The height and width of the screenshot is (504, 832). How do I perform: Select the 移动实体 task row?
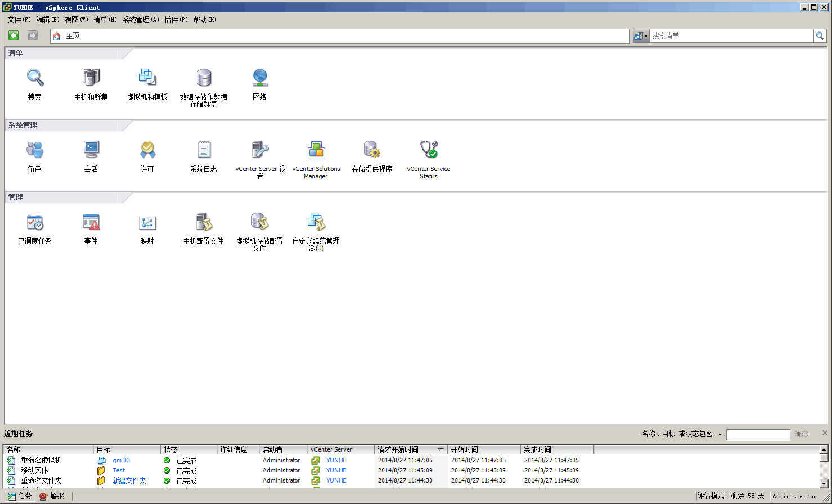[x=412, y=470]
